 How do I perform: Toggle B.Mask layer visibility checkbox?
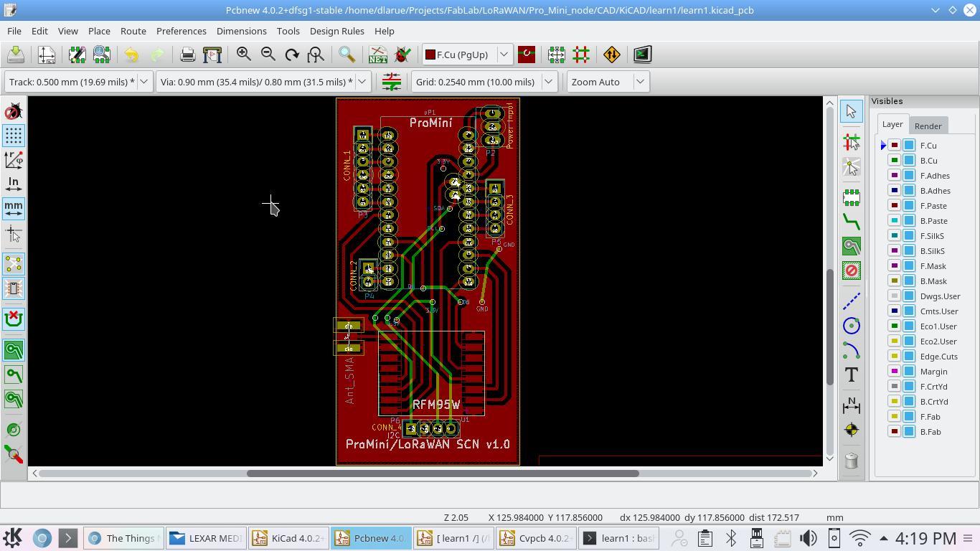click(x=909, y=281)
